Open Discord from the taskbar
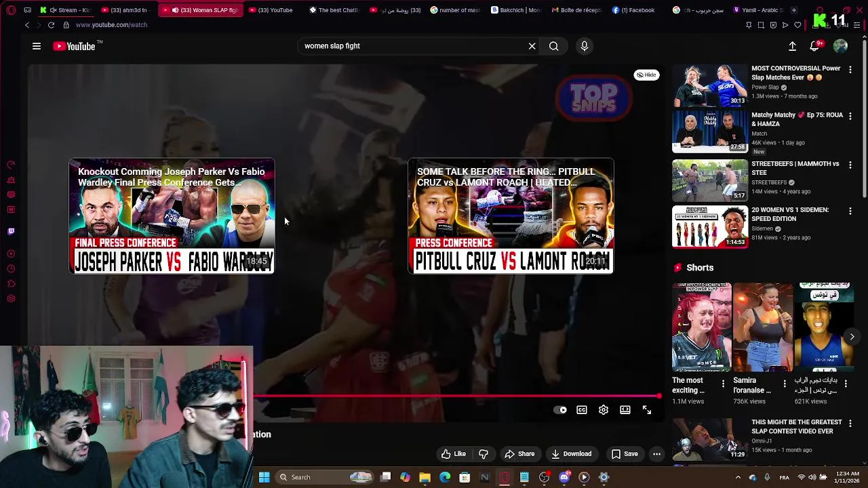Image resolution: width=868 pixels, height=488 pixels. coord(564,477)
